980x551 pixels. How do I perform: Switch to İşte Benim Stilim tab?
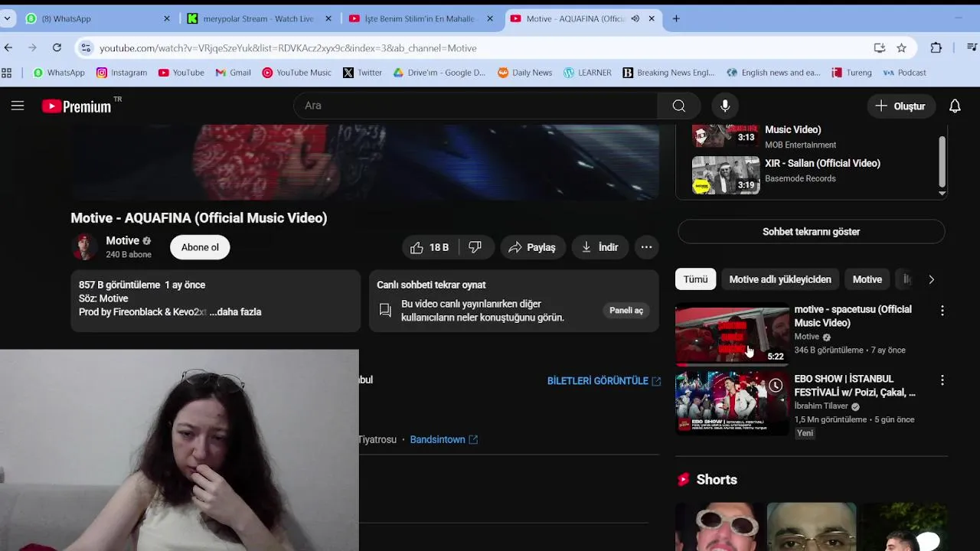[x=420, y=18]
